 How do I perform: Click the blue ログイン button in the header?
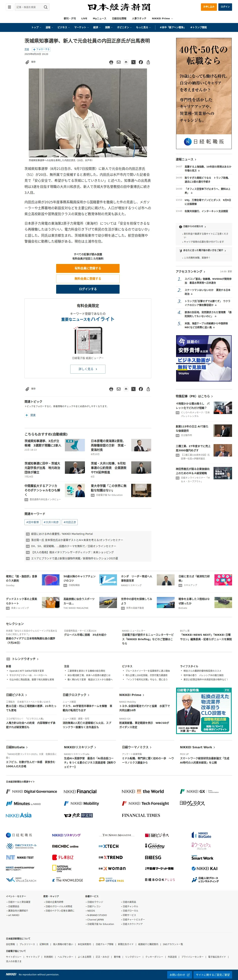pos(225,7)
